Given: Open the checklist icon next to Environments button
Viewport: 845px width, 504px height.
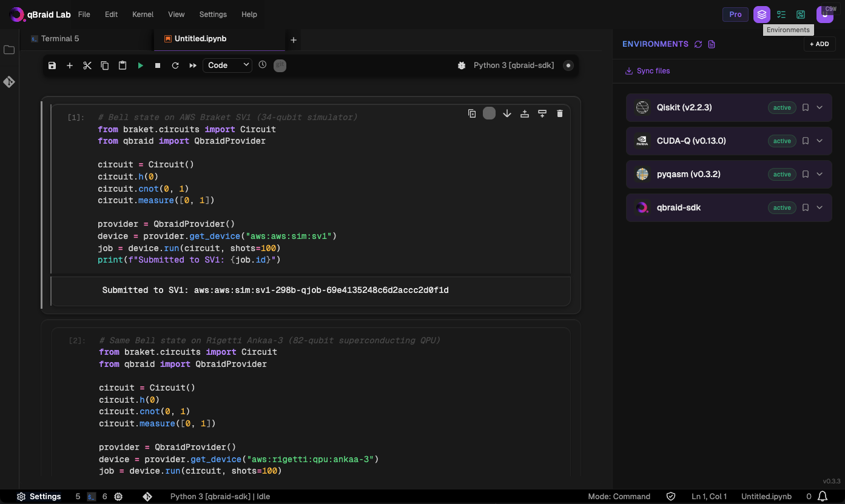Looking at the screenshot, I should click(x=781, y=15).
